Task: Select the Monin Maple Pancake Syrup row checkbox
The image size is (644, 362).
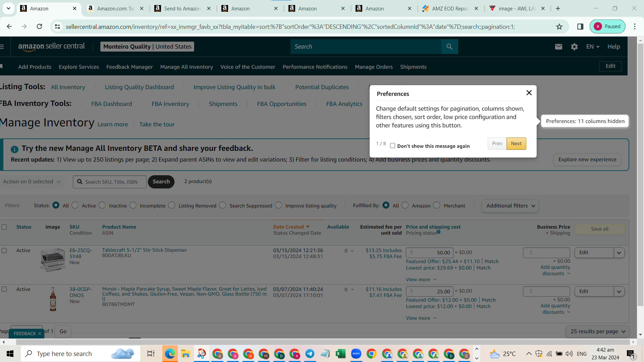Action: point(4,289)
